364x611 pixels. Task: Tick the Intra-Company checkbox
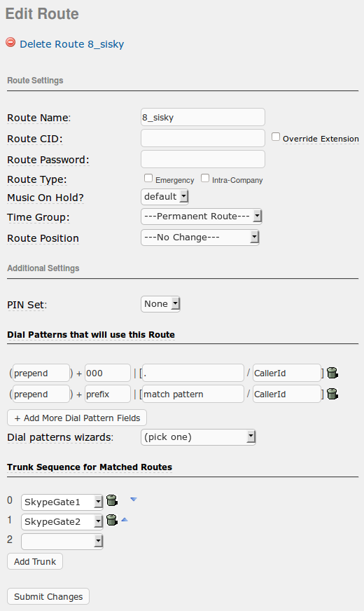click(x=205, y=178)
